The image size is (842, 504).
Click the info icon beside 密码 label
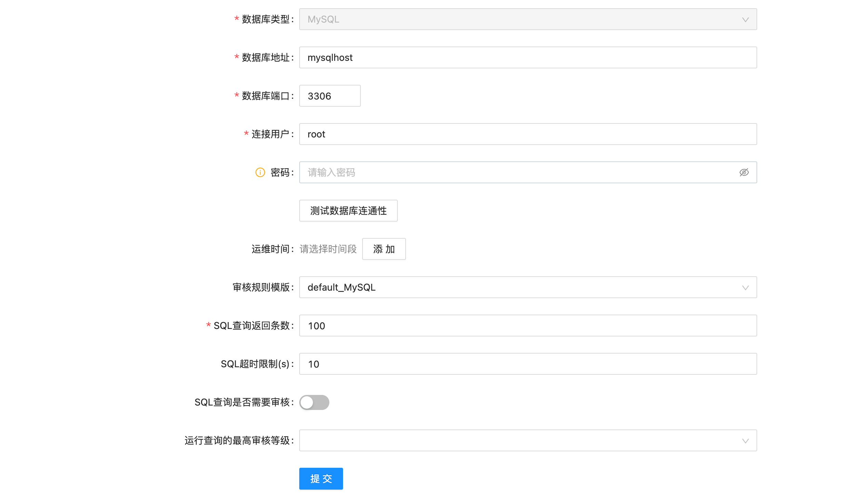(x=260, y=172)
